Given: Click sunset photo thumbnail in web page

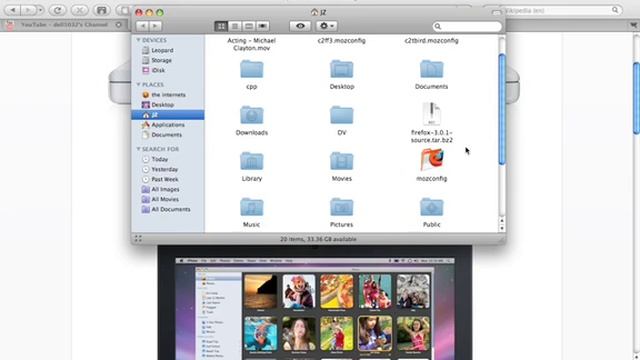Looking at the screenshot, I should (x=260, y=291).
